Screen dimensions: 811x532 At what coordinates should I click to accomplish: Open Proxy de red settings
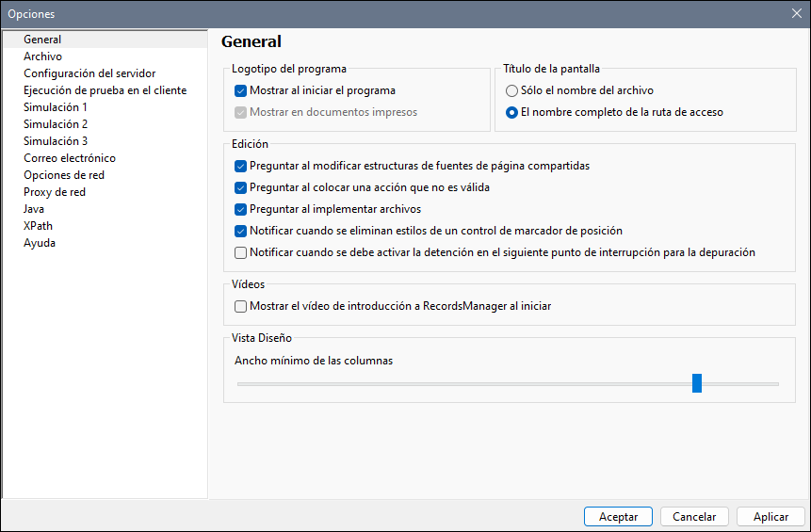tap(55, 192)
